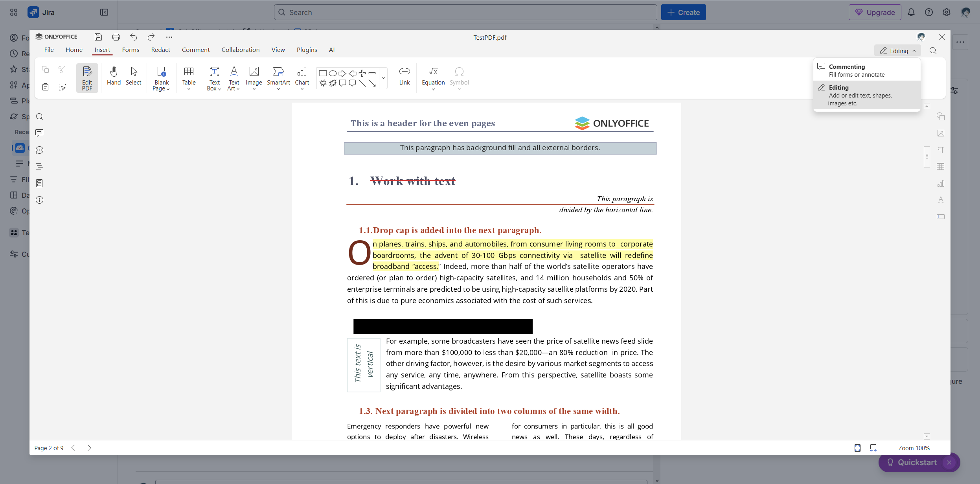The height and width of the screenshot is (484, 980).
Task: Open the Chat panel
Action: pyautogui.click(x=39, y=149)
